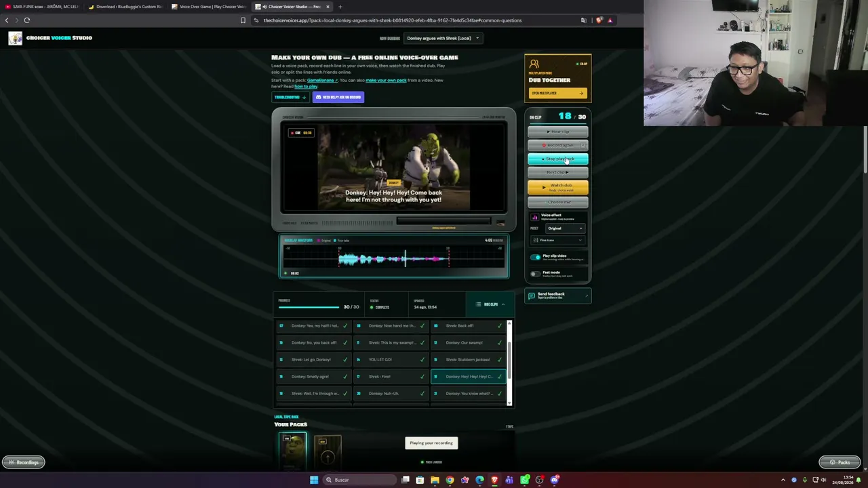Open File Explorer from the taskbar
This screenshot has height=488, width=868.
pyautogui.click(x=435, y=480)
